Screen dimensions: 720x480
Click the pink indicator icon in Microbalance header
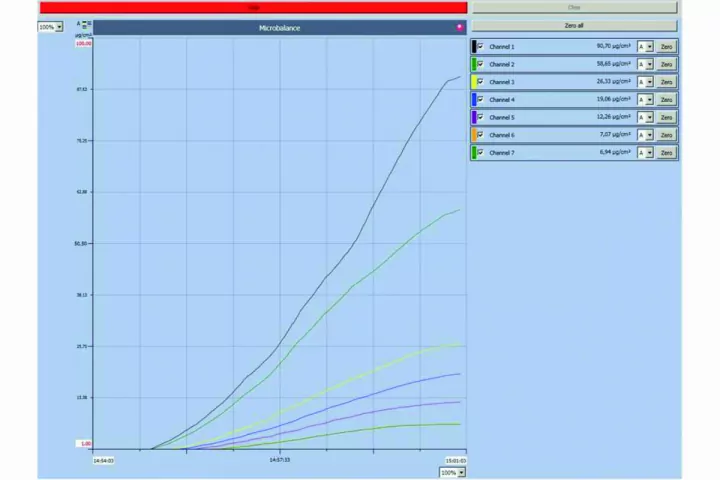pos(459,27)
